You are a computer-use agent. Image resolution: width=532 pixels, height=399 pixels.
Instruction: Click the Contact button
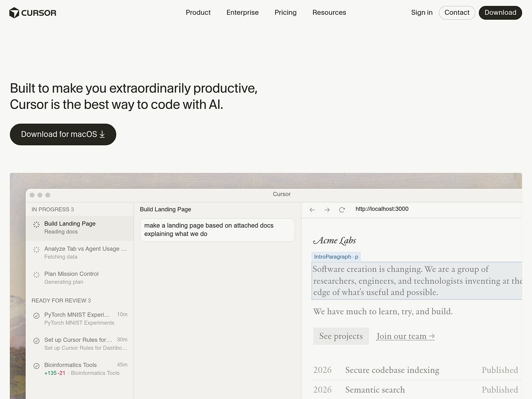[x=457, y=12]
